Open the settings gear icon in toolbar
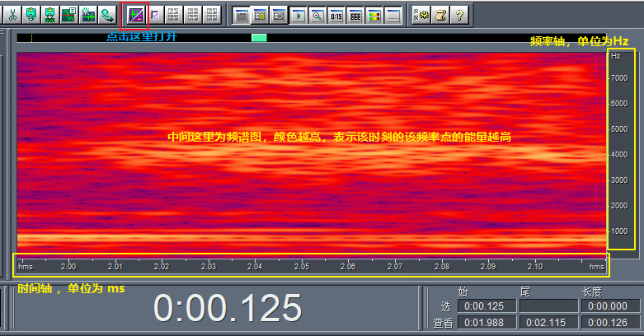 tap(422, 14)
